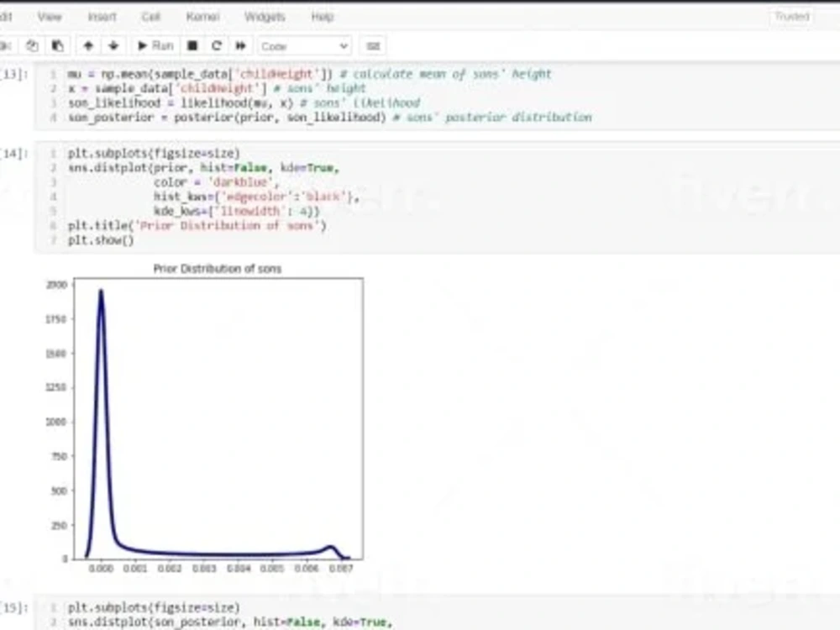
Task: Interrupt the kernel with stop icon
Action: [192, 46]
